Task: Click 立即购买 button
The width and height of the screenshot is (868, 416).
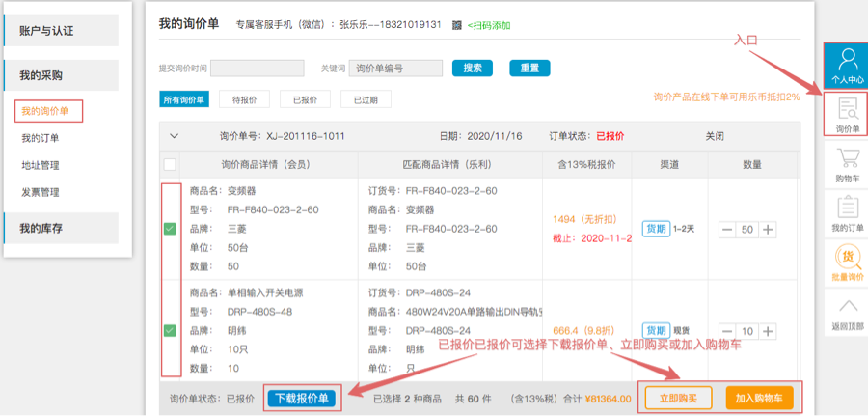Action: 678,398
